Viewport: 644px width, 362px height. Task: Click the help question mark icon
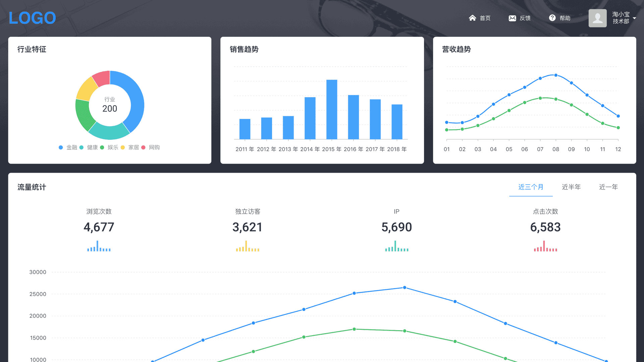click(552, 18)
